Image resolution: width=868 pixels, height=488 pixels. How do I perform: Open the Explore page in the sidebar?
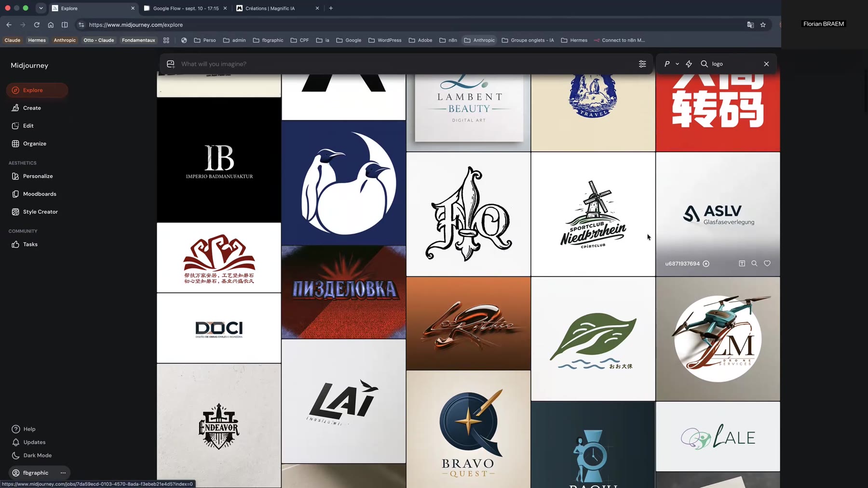[x=37, y=90]
